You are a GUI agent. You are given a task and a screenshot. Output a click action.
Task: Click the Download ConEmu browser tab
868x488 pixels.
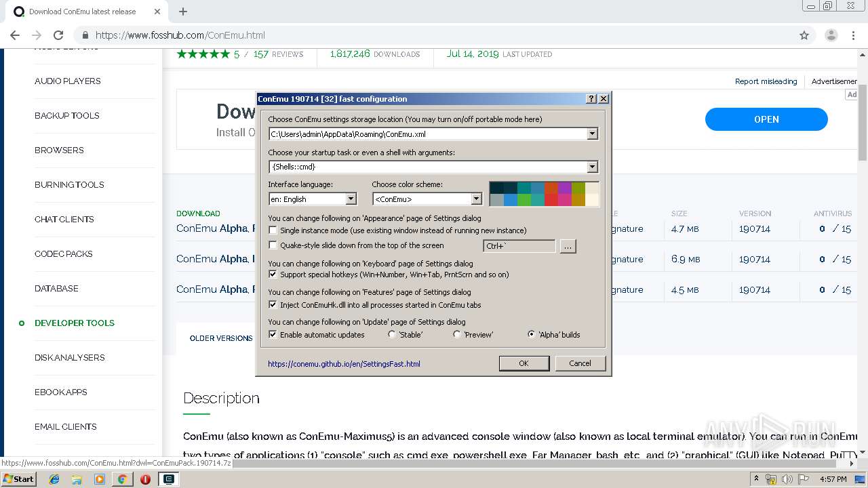(87, 12)
